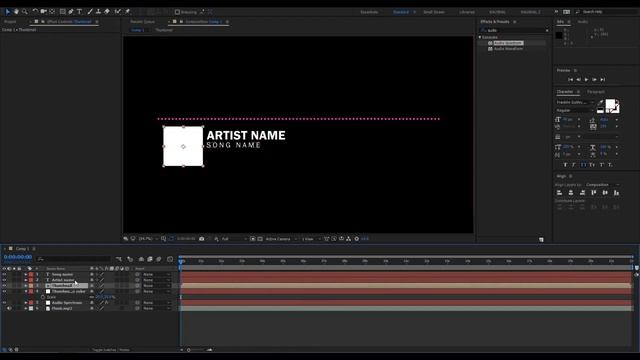Click the Audio Waveform effect preset
640x360 pixels.
(508, 49)
